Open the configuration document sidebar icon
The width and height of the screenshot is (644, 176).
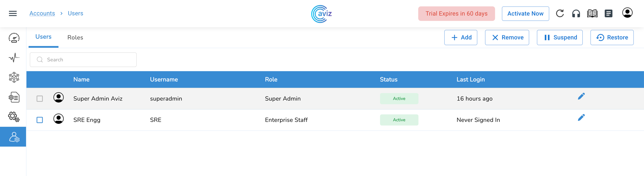click(x=14, y=97)
